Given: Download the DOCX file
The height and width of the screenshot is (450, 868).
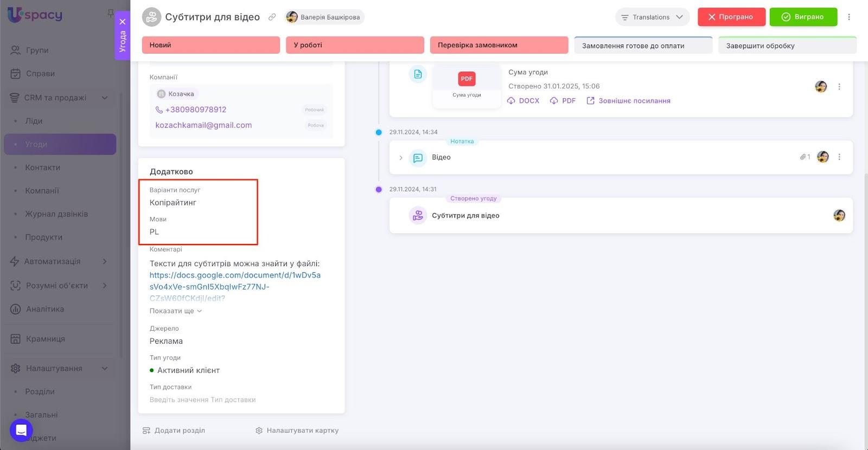Looking at the screenshot, I should pos(524,101).
